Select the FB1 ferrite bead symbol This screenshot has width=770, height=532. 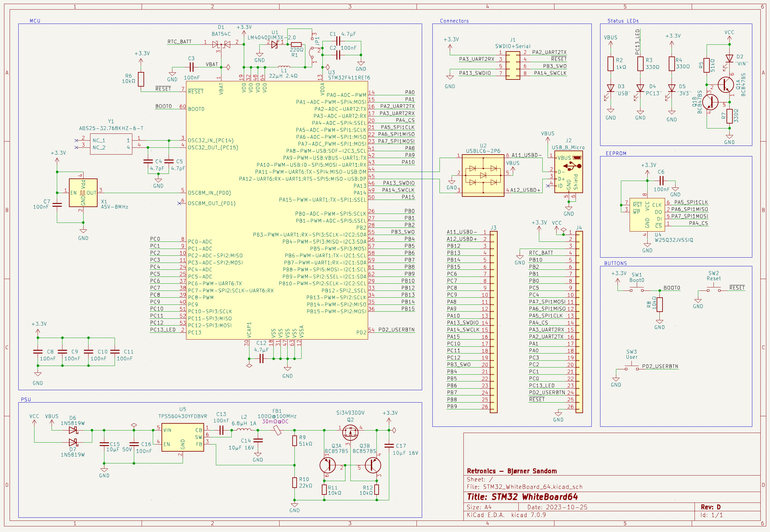[277, 430]
